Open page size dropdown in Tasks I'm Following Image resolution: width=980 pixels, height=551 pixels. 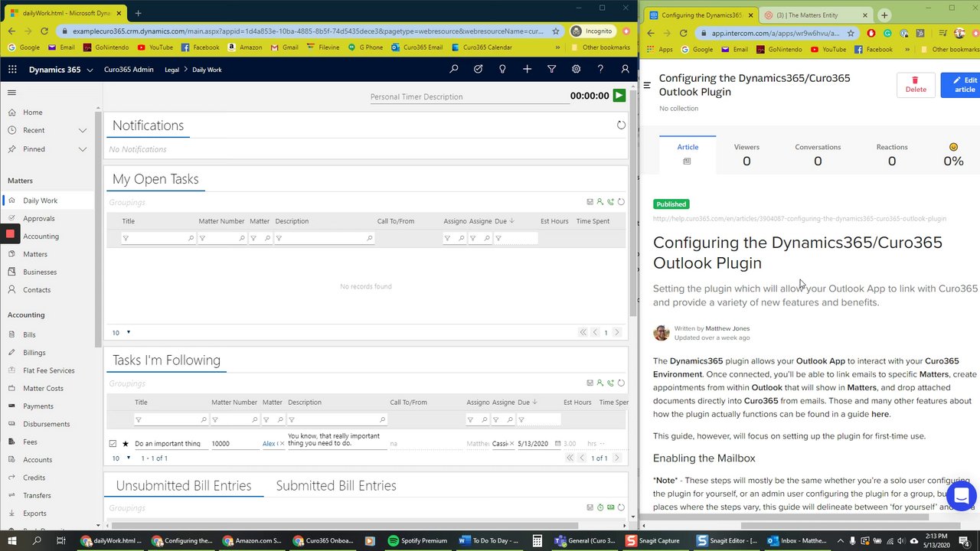[x=122, y=458]
